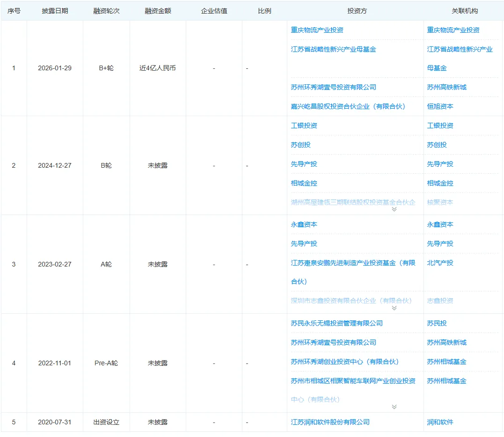
Task: Expand full investor list for the Pre-A轮 round
Action: [x=394, y=407]
